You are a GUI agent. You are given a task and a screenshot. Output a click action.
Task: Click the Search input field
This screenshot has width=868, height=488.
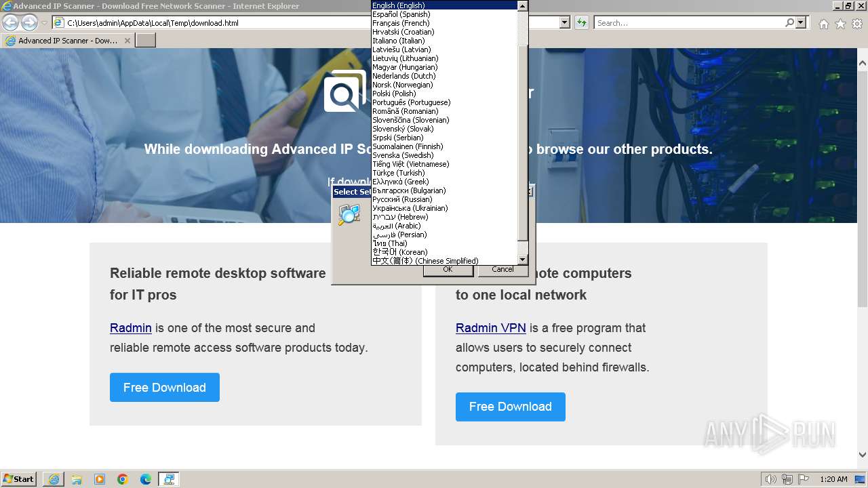coord(689,22)
